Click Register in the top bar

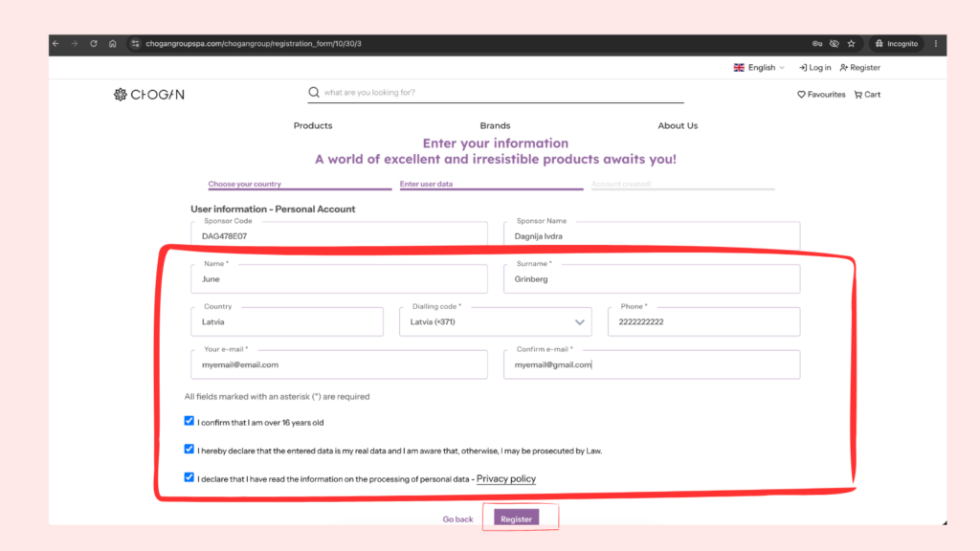(860, 68)
